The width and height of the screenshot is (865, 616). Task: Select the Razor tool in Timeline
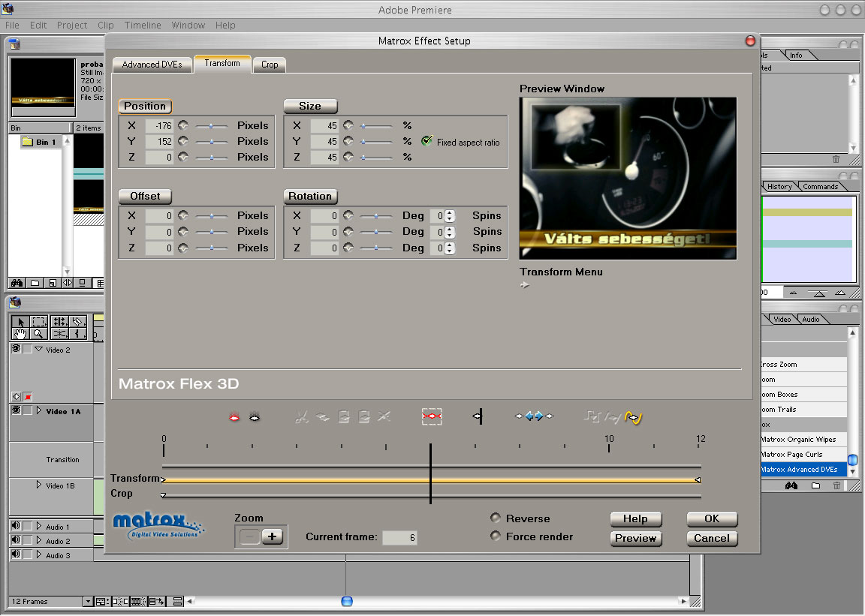[x=78, y=322]
